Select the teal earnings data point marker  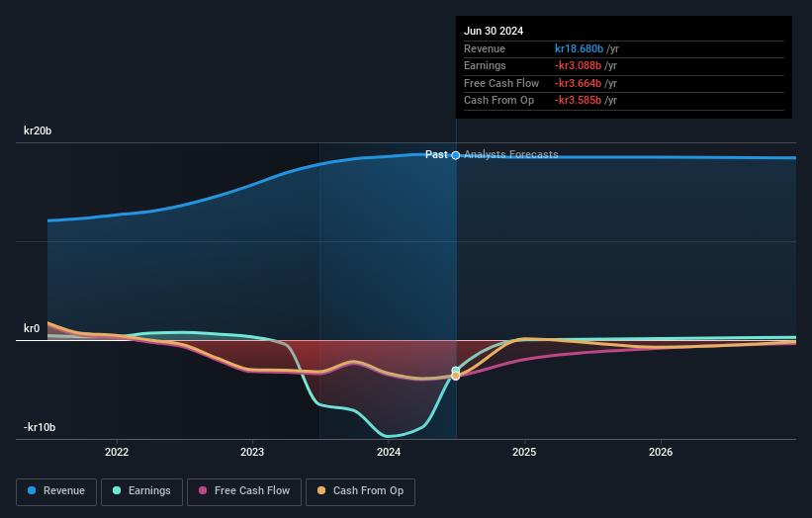click(x=456, y=370)
